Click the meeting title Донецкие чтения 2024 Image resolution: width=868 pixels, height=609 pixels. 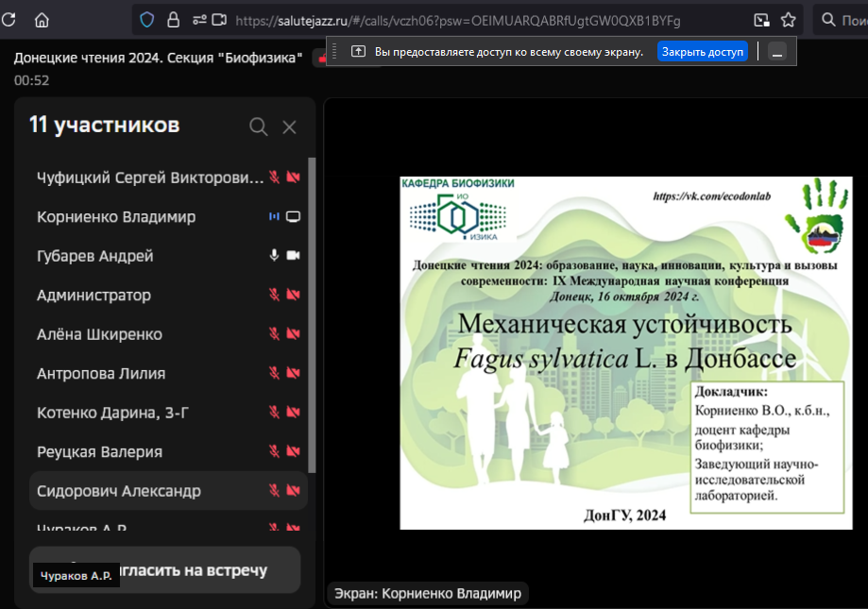[x=159, y=58]
